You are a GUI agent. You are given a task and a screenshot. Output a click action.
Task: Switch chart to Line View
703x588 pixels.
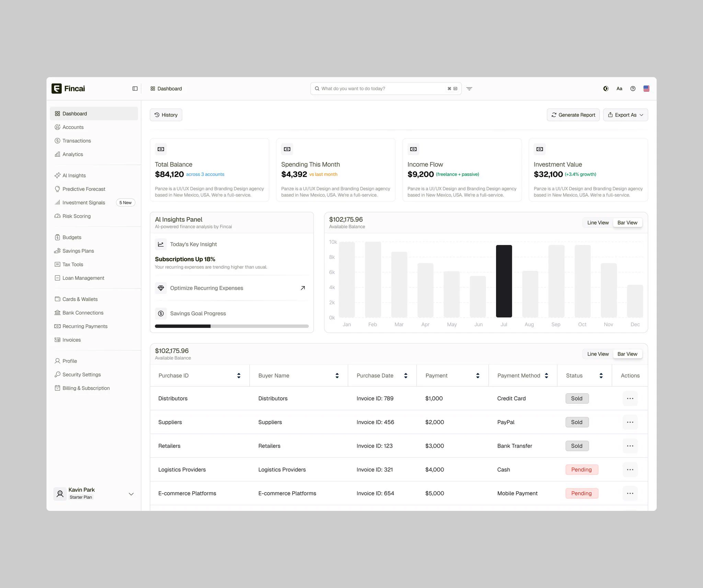click(598, 223)
